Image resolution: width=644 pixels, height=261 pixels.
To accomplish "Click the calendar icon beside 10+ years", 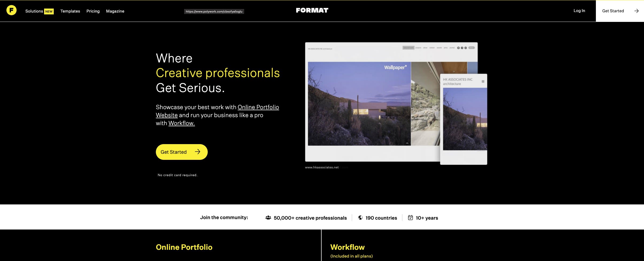I will point(410,217).
